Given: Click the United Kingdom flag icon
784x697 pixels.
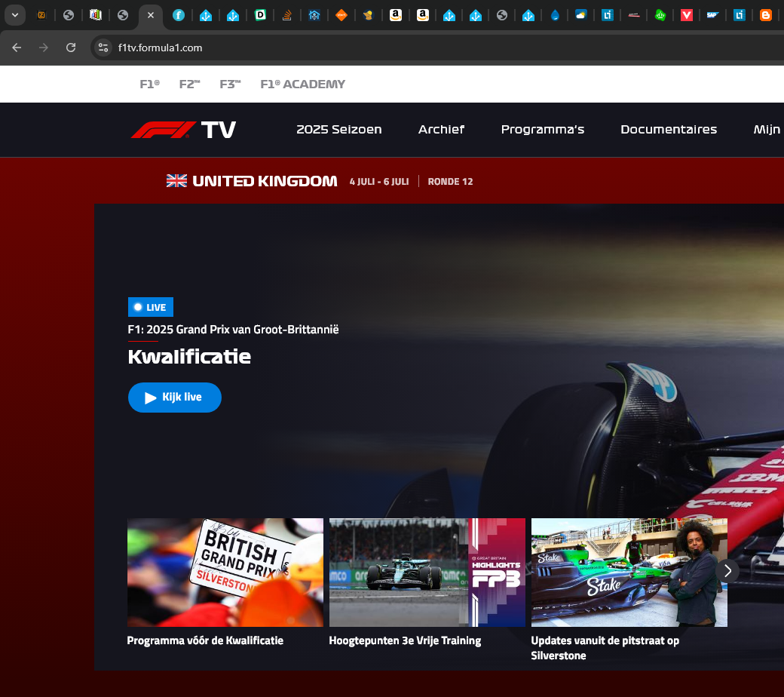Looking at the screenshot, I should tap(176, 180).
